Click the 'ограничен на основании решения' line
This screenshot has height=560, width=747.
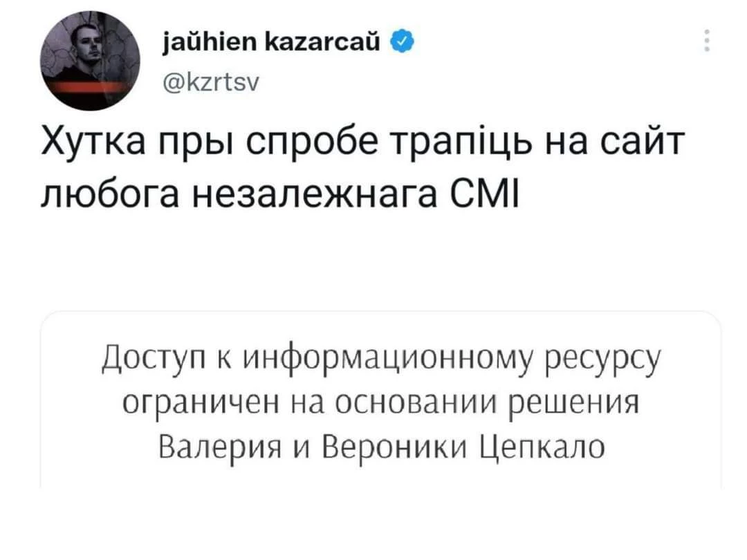point(380,402)
